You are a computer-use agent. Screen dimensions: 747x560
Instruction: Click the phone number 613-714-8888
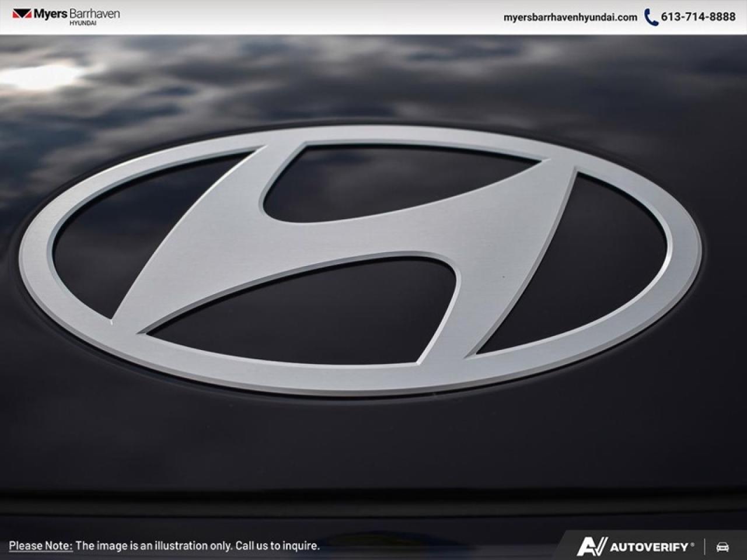tap(699, 17)
